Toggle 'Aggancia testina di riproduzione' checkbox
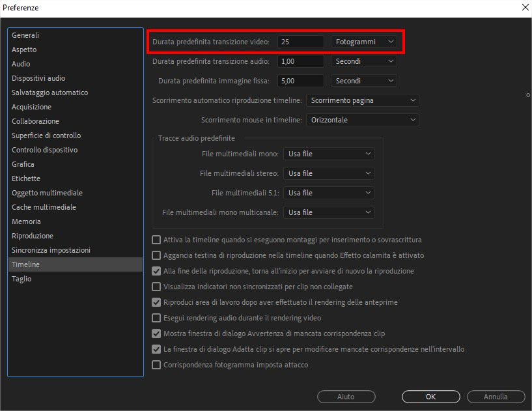532x411 pixels. [x=156, y=255]
